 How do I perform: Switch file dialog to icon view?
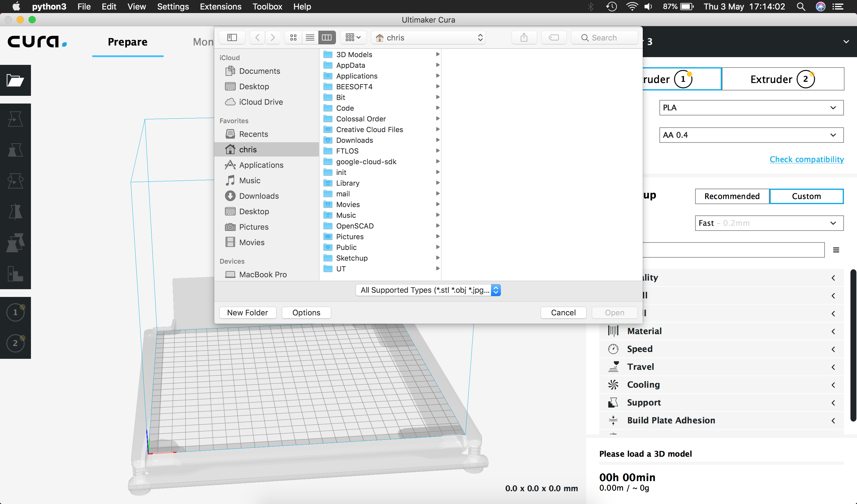coord(293,37)
